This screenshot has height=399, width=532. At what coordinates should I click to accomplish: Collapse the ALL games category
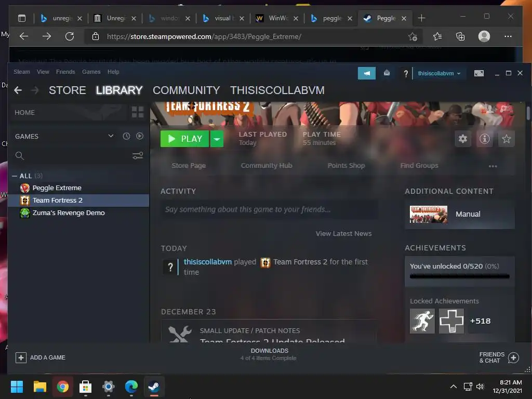coord(15,176)
